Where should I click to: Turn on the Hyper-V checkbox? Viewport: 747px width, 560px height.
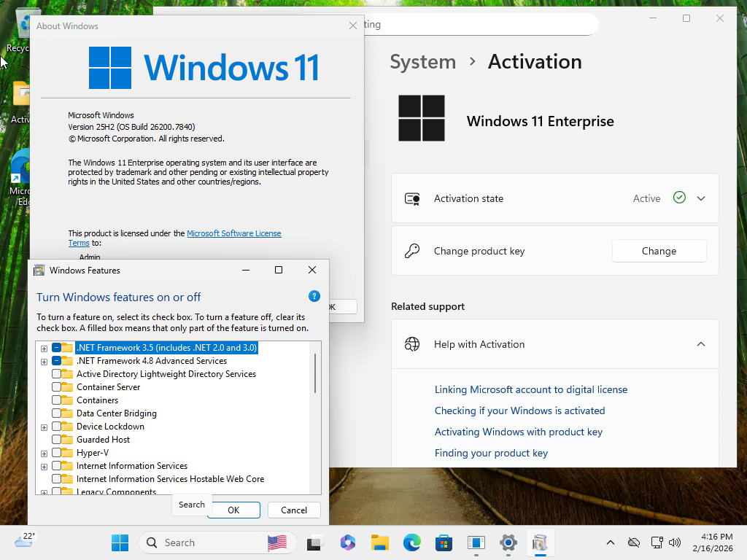56,452
